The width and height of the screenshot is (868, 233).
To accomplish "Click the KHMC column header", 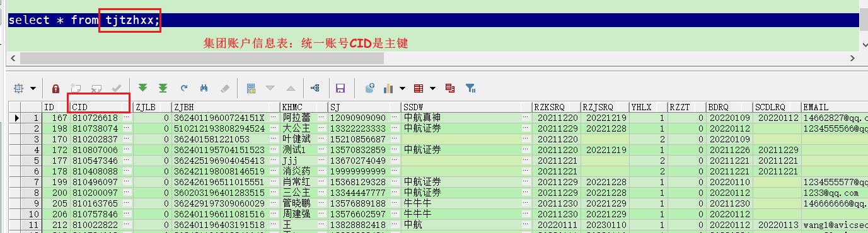I will [304, 108].
